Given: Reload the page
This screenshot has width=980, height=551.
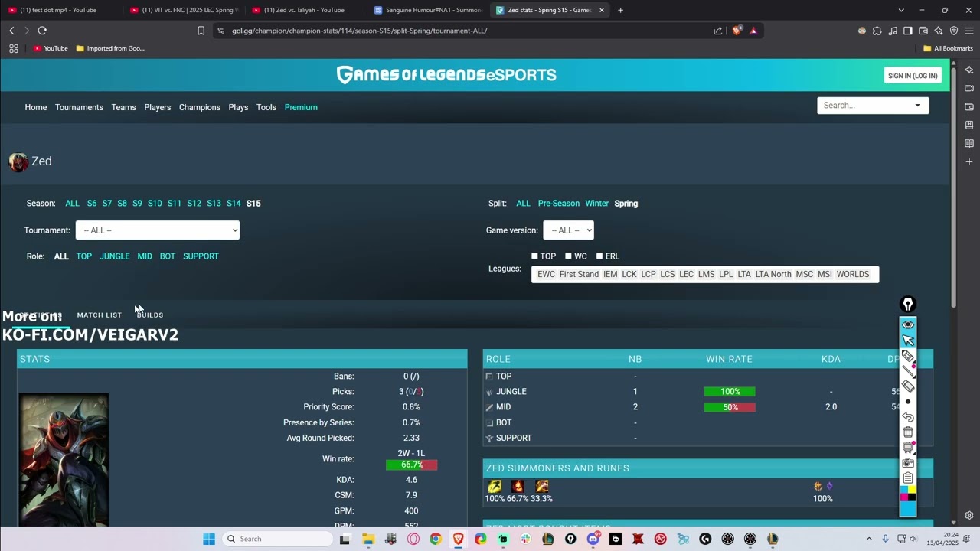Looking at the screenshot, I should pyautogui.click(x=42, y=31).
